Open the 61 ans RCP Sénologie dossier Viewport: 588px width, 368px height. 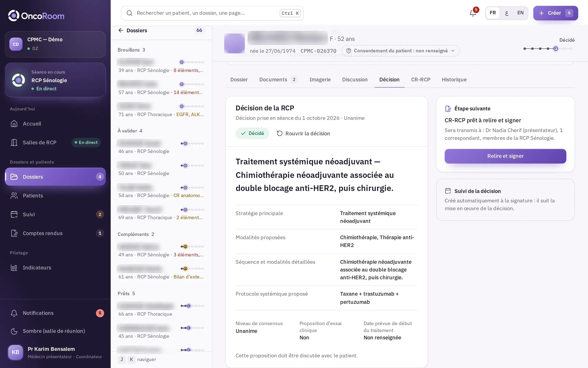coord(161,273)
